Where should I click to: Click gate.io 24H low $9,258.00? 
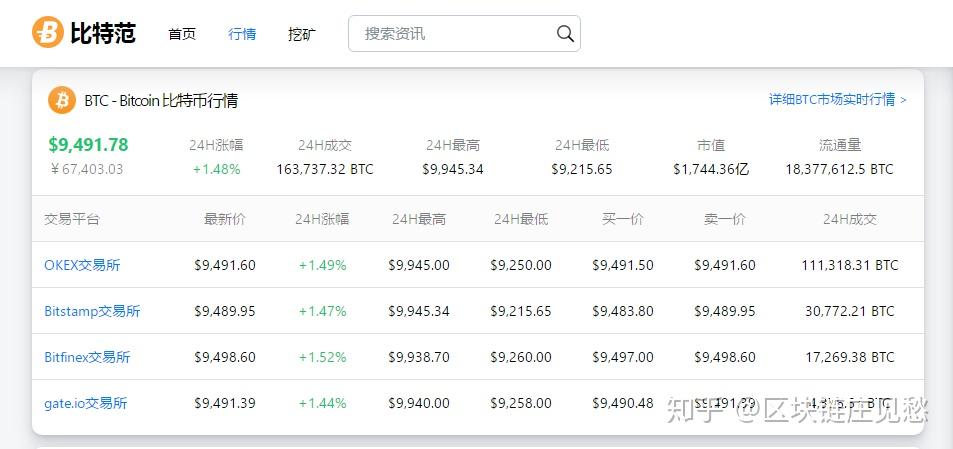(x=521, y=403)
